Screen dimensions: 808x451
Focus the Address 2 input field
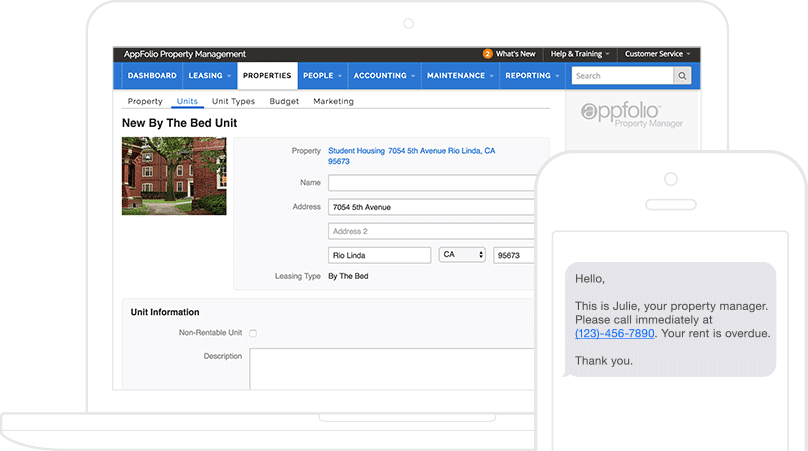tap(431, 231)
